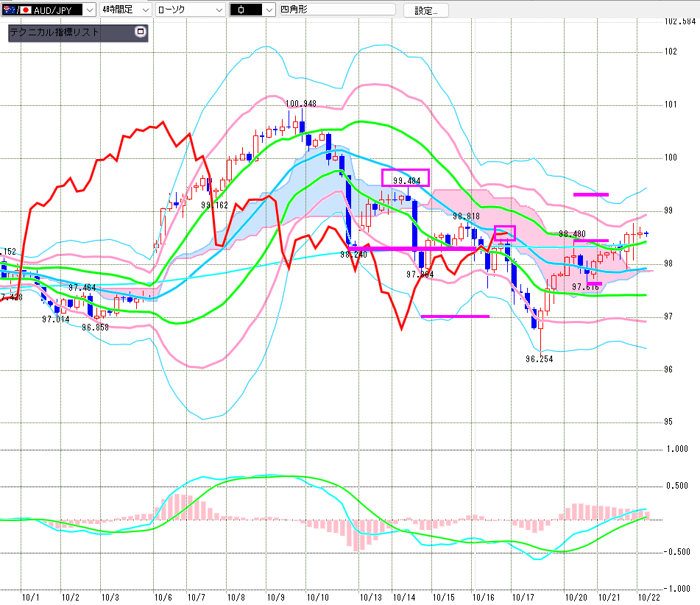
Task: Click the 10/10 date on time axis
Action: pyautogui.click(x=318, y=598)
